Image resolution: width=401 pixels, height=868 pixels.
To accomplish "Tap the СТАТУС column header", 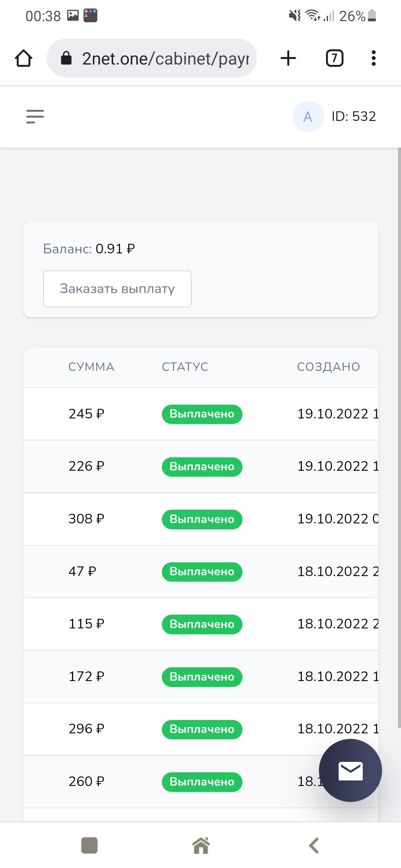I will (x=185, y=367).
